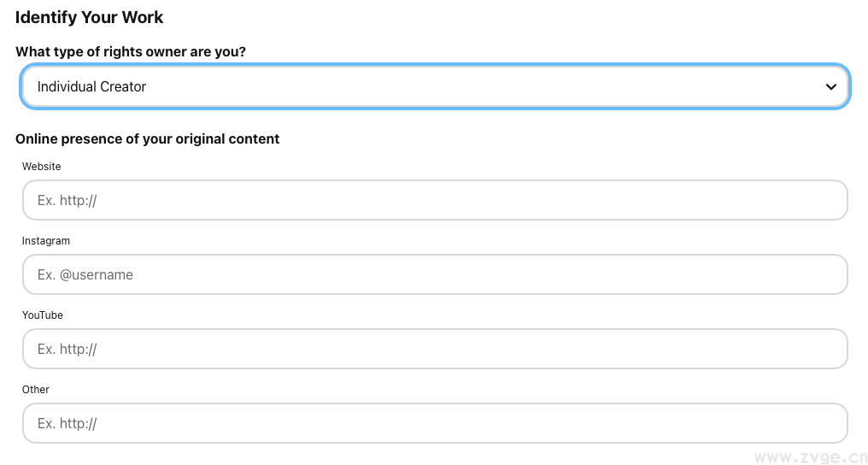Click "Ex. http://" placeholder in YouTube field
This screenshot has height=465, width=868.
pyautogui.click(x=67, y=349)
